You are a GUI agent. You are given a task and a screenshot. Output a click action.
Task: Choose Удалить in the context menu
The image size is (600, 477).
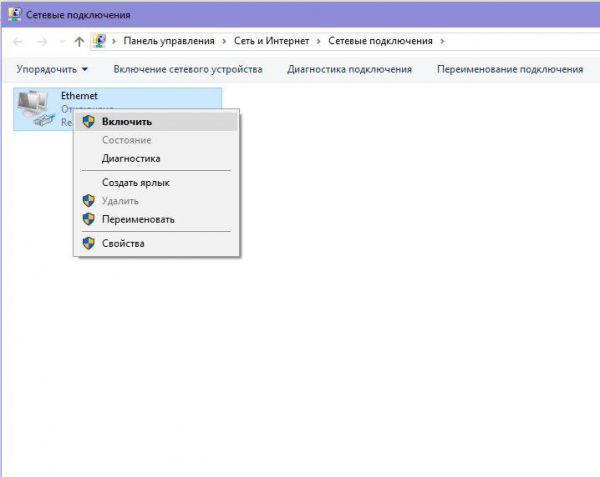point(156,201)
